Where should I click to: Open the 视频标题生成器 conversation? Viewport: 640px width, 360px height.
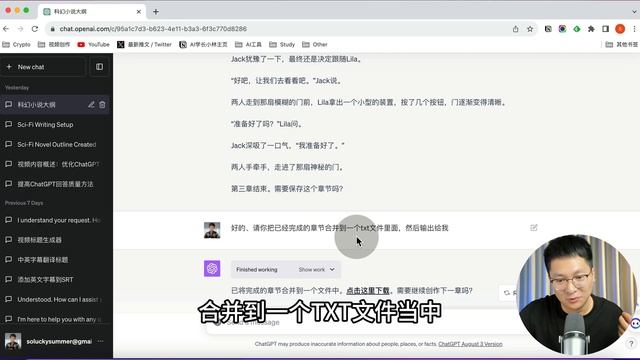(x=55, y=240)
